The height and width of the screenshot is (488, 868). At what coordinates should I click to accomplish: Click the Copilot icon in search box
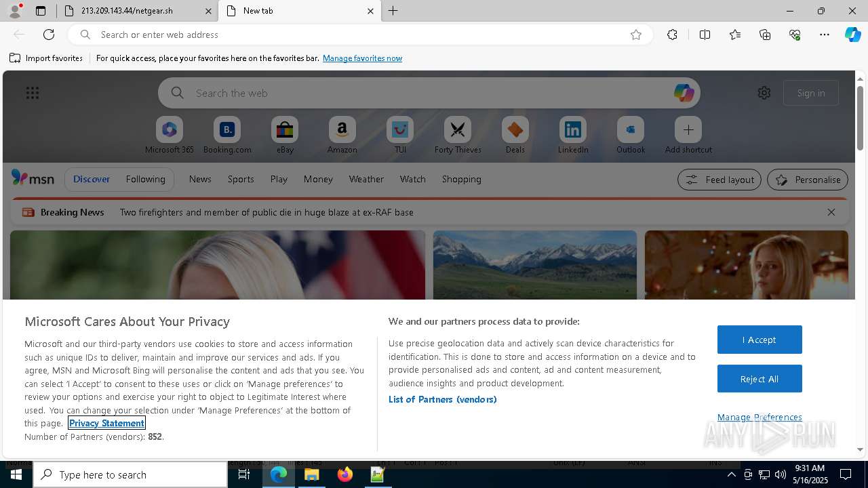684,93
